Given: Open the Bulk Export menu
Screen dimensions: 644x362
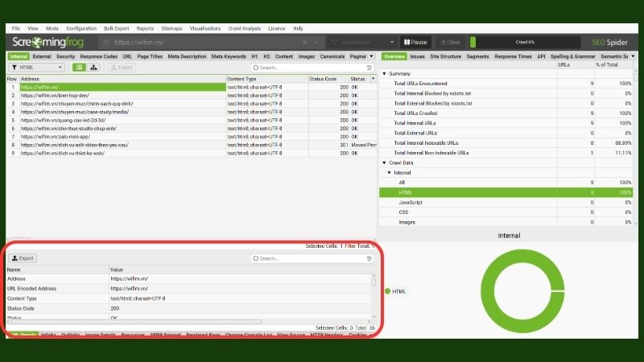Looking at the screenshot, I should click(116, 28).
